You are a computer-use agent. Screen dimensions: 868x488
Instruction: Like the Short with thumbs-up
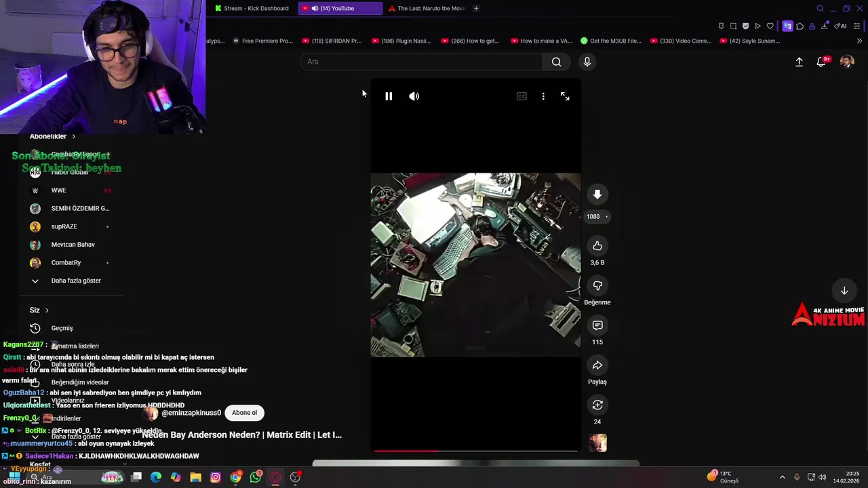pos(597,246)
